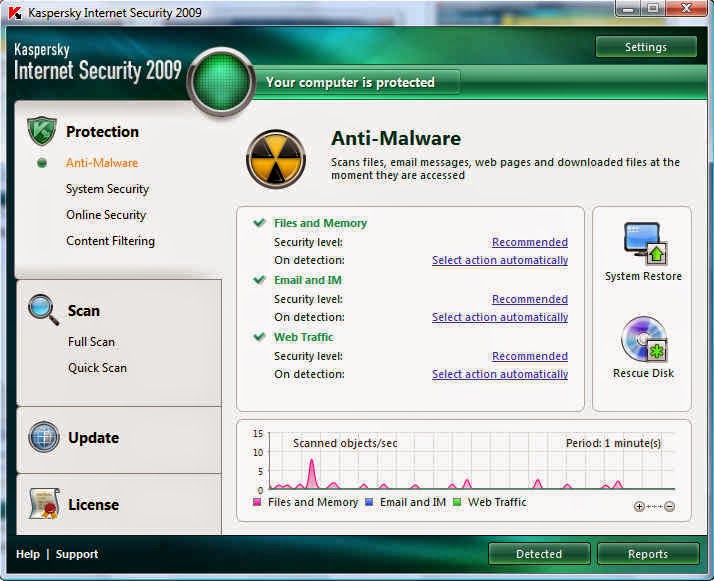Click the Web Traffic heading
The width and height of the screenshot is (714, 581).
[x=304, y=337]
